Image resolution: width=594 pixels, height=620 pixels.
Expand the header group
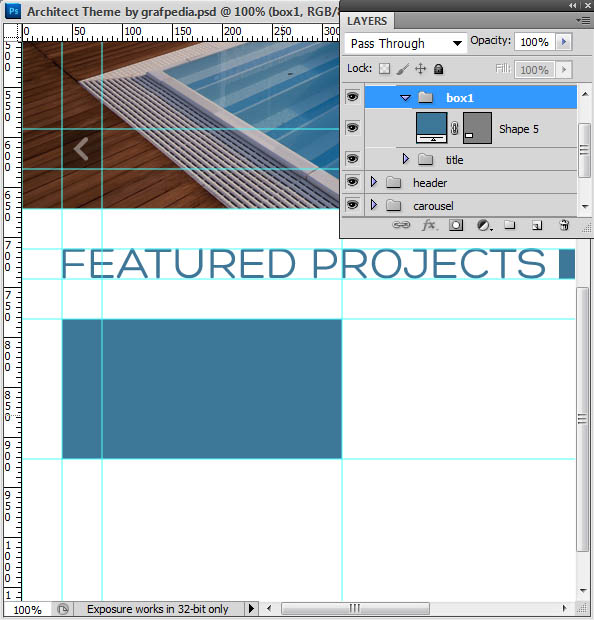tap(374, 182)
